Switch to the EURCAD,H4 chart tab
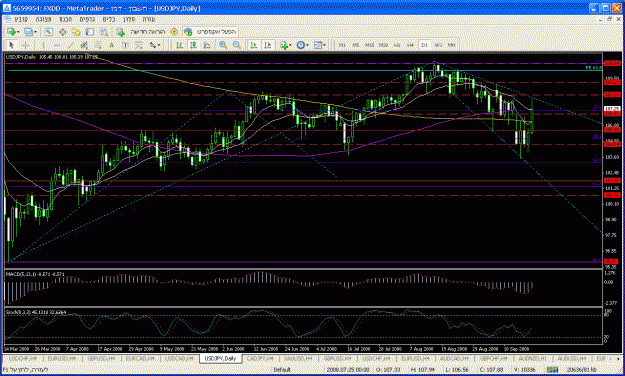Screen dimensions: 625x376 coord(140,359)
